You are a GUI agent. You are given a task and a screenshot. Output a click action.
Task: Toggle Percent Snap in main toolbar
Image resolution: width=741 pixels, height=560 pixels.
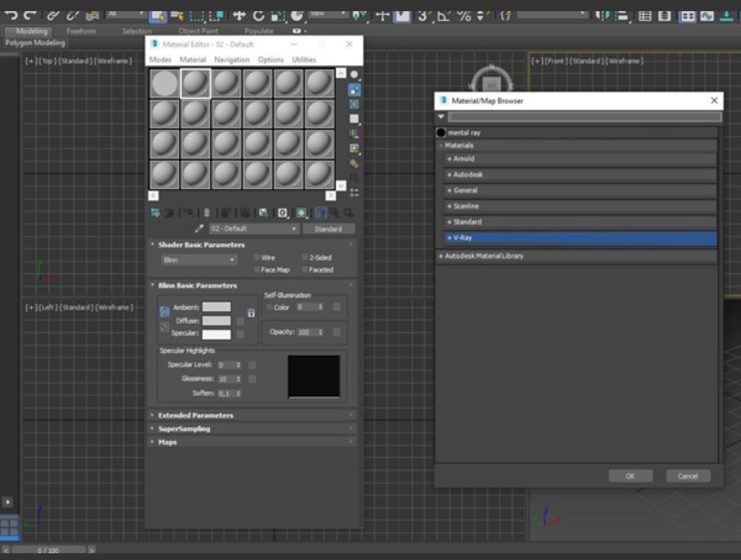pos(464,16)
